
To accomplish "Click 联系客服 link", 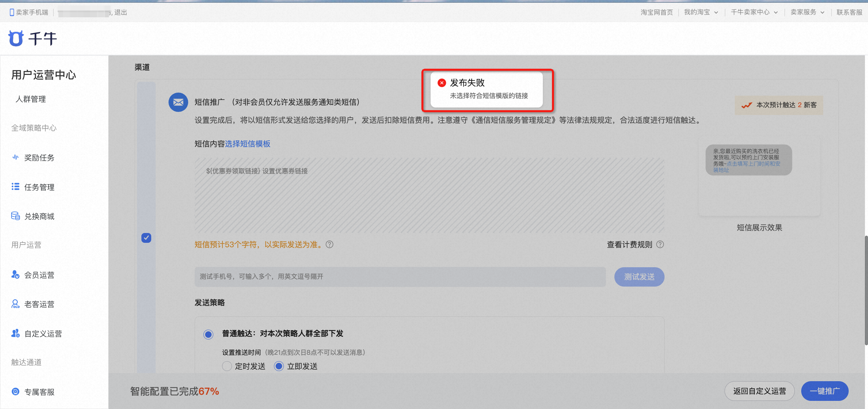I will 849,13.
